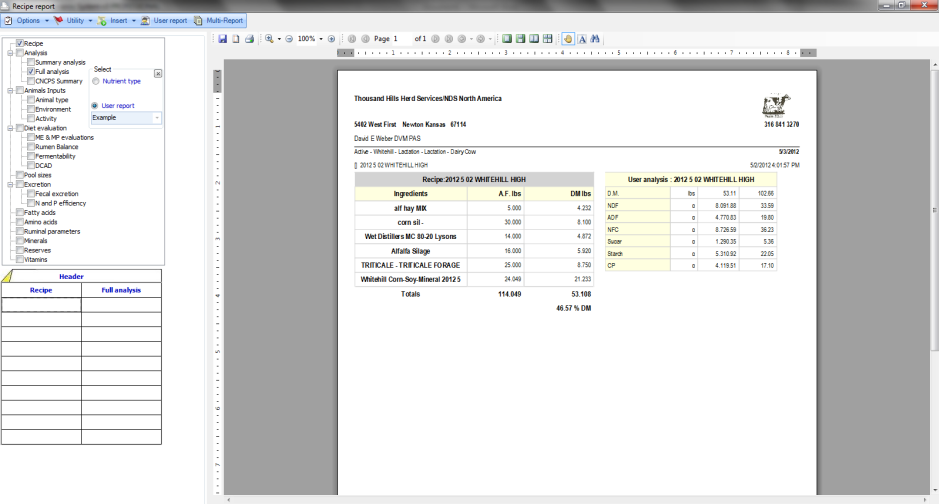This screenshot has height=504, width=939.
Task: Open the zoom percentage dropdown arrow
Action: 321,39
